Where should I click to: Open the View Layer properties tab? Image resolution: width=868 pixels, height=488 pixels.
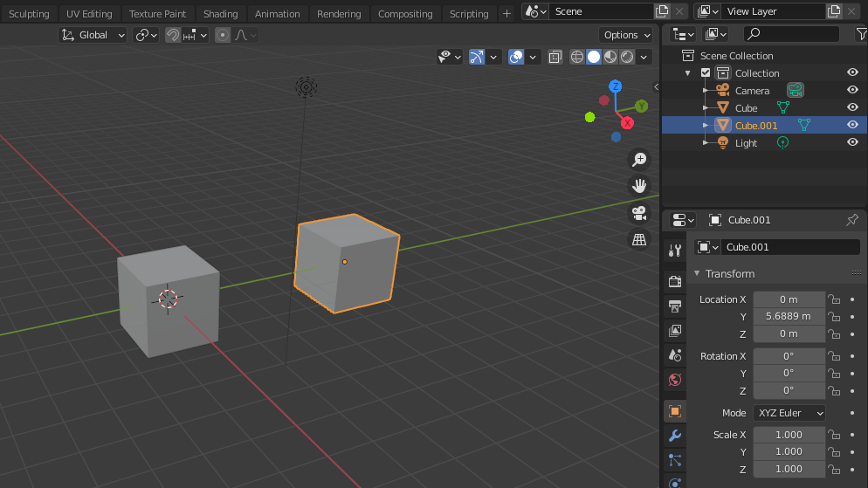(x=675, y=331)
